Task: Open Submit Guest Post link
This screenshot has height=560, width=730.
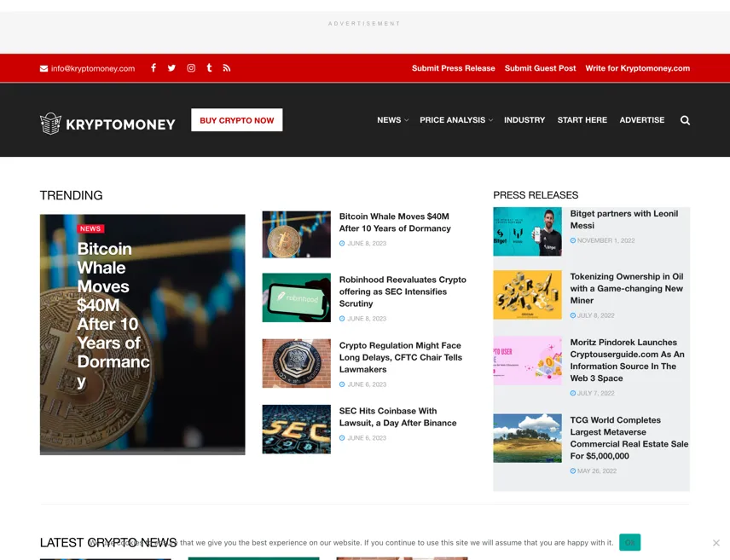Action: tap(540, 68)
